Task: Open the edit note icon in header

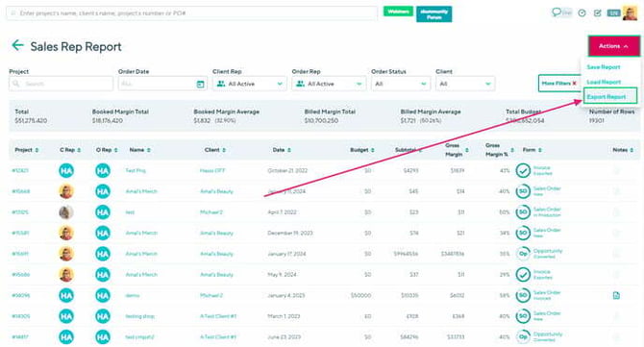Action: click(598, 13)
